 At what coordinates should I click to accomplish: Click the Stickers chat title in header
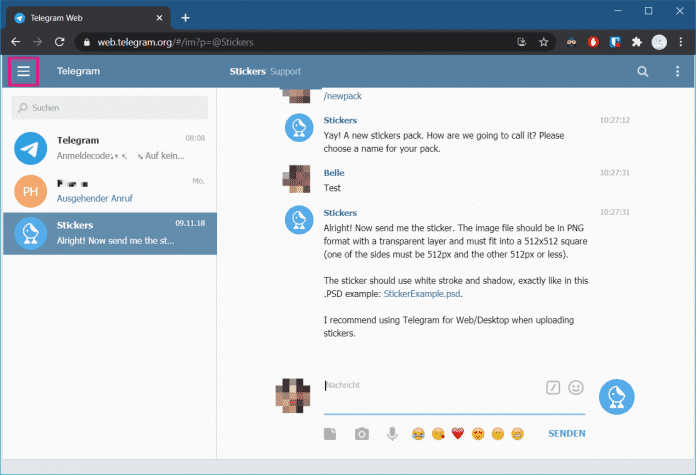pos(247,71)
